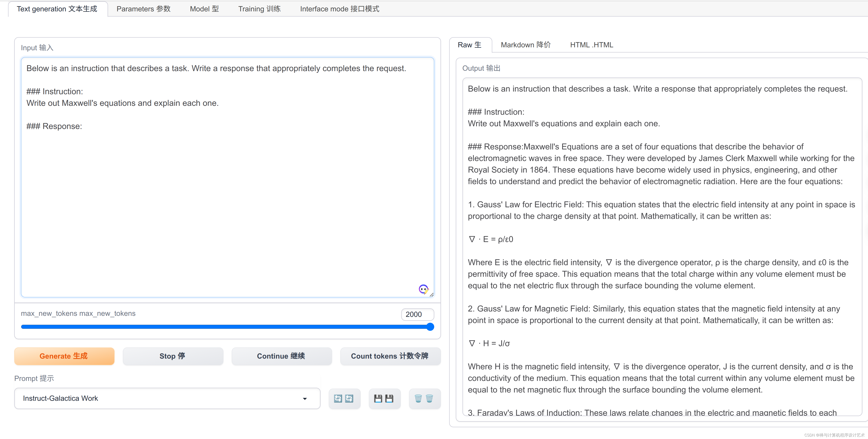Open the Instruct-Galactica Work prompt dropdown
Screen dimensions: 868x439
pyautogui.click(x=162, y=398)
